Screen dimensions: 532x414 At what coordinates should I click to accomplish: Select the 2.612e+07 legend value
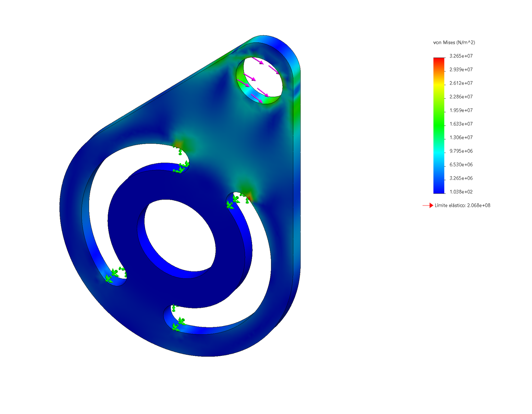461,83
